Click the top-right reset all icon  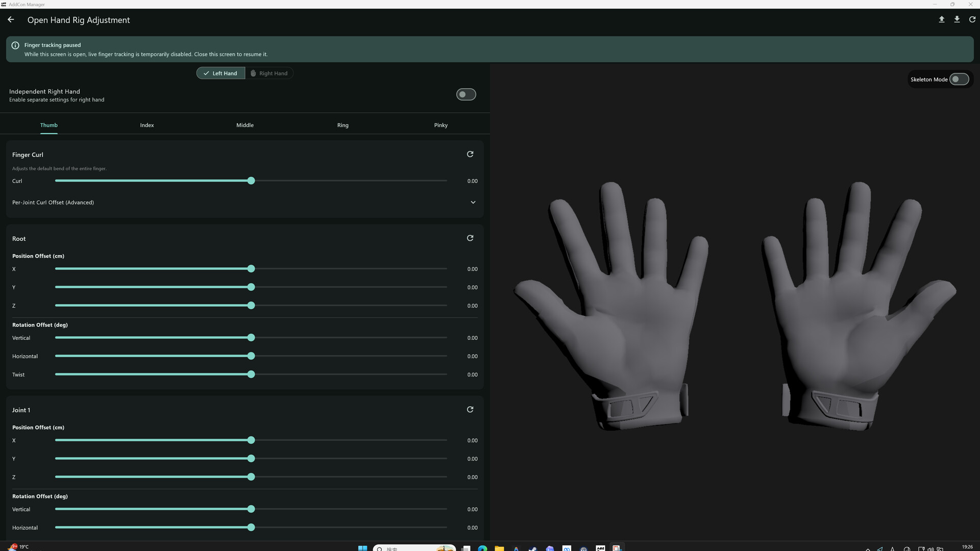coord(972,19)
